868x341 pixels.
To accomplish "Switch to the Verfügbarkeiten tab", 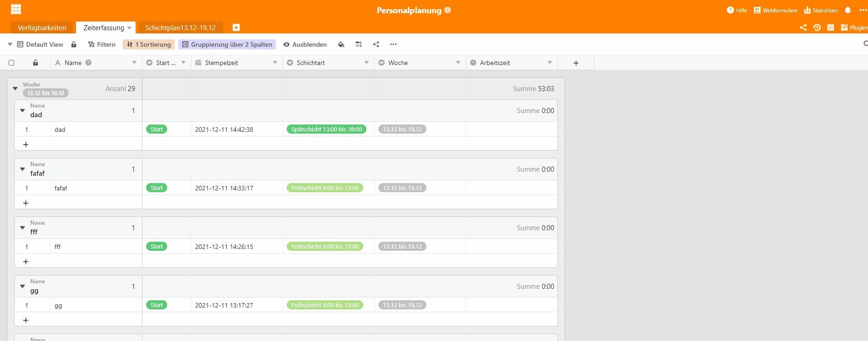I will (x=42, y=27).
